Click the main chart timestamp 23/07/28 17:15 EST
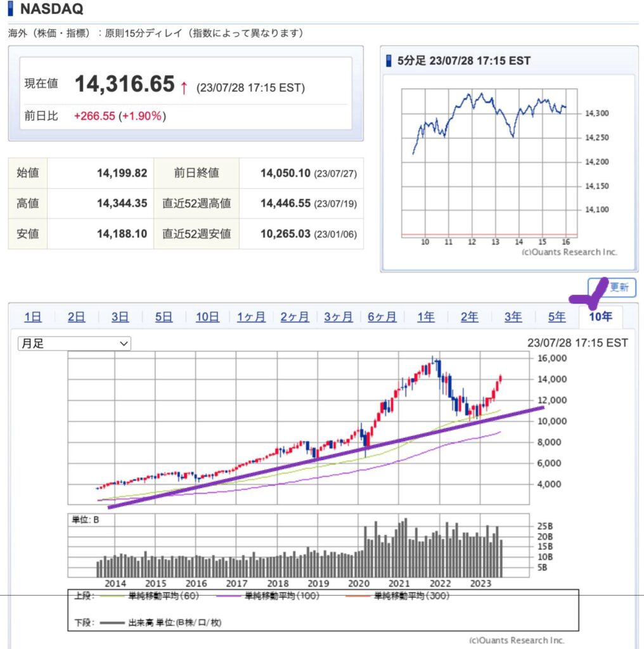The image size is (644, 649). (x=577, y=343)
